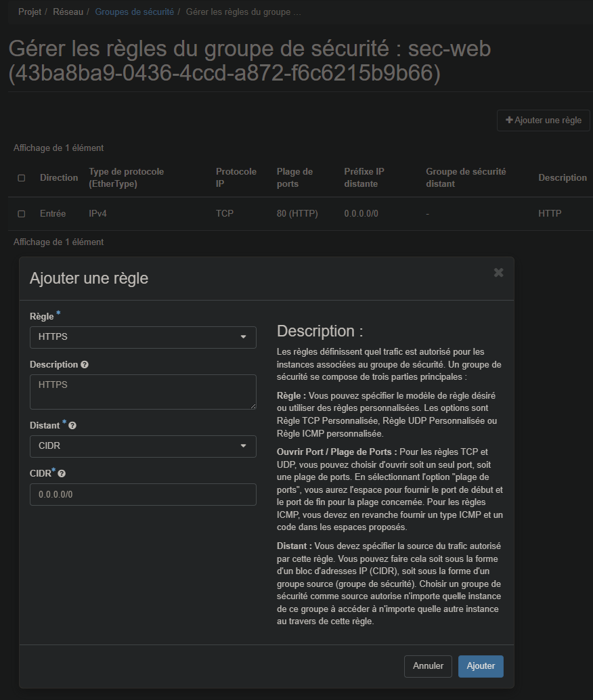Click the Plage de ports column header
Image resolution: width=593 pixels, height=700 pixels.
click(x=294, y=178)
